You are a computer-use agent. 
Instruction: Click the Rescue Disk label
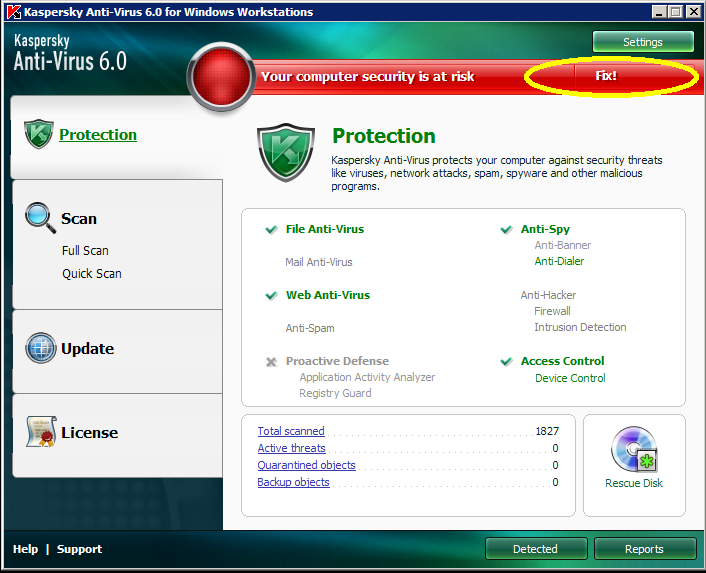[634, 483]
